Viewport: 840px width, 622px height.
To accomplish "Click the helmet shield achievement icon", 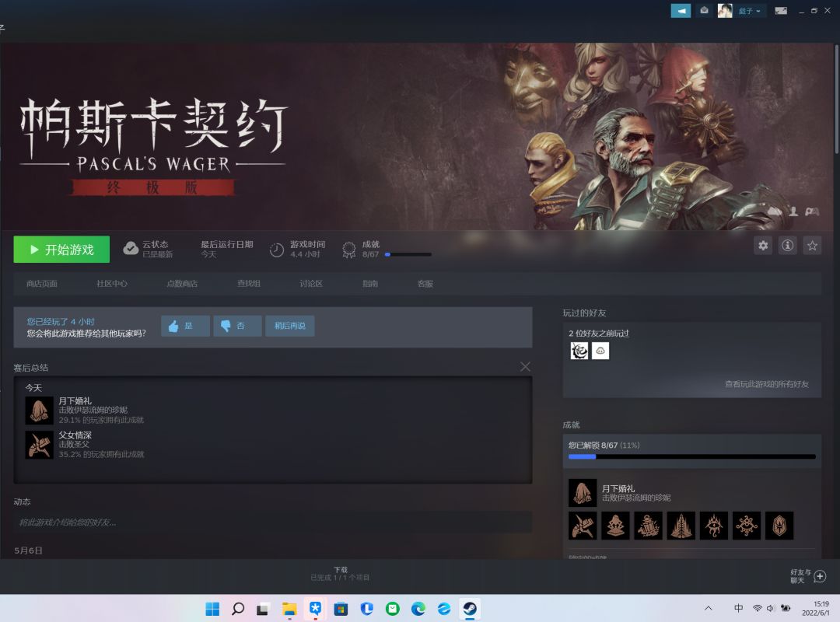I will pos(779,526).
